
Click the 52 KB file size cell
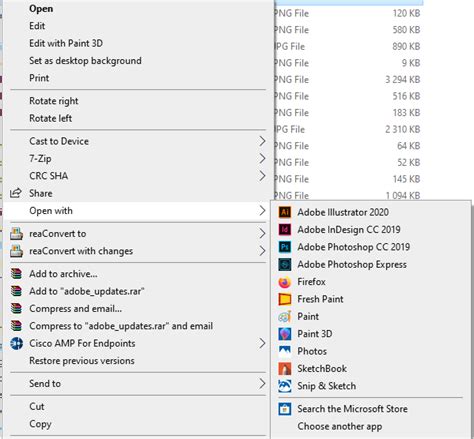click(408, 162)
